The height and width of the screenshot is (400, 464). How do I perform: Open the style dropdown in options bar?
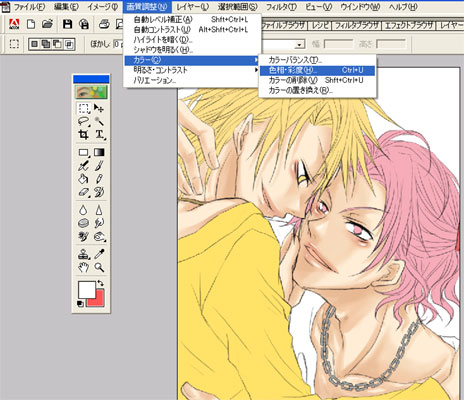pos(300,45)
